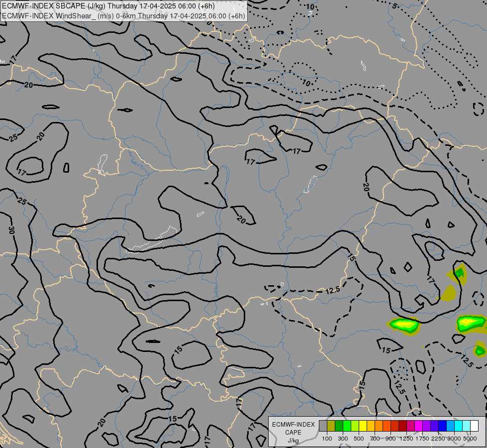This screenshot has height=448, width=487.
Task: Click the "2250" legend value label
Action: click(438, 439)
